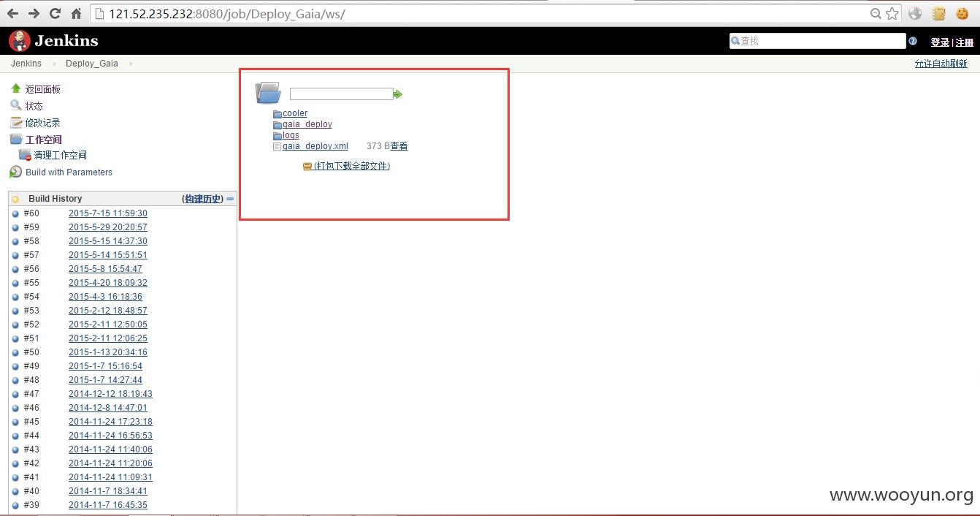
Task: Click blue status ball for build #47
Action: click(15, 395)
